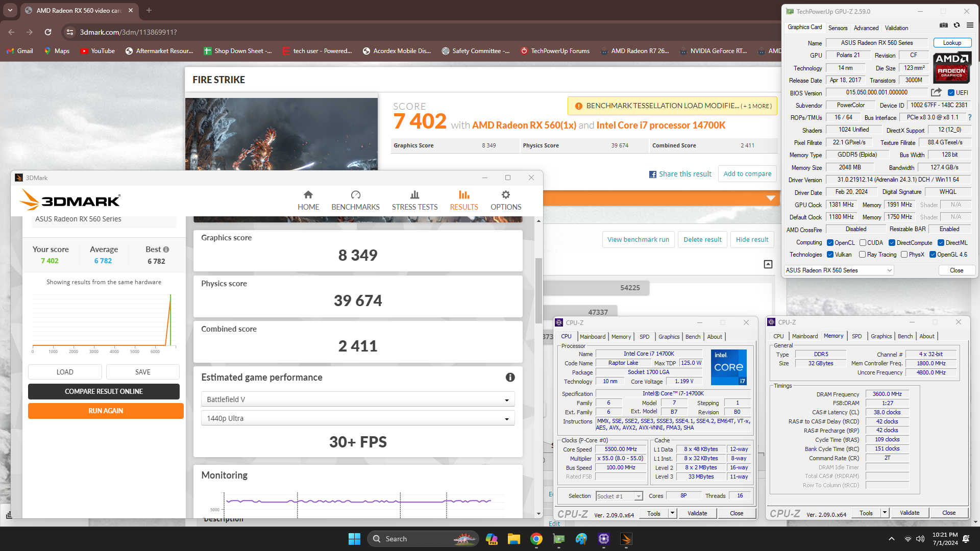This screenshot has height=551, width=980.
Task: Show hidden system tray icons
Action: [892, 539]
